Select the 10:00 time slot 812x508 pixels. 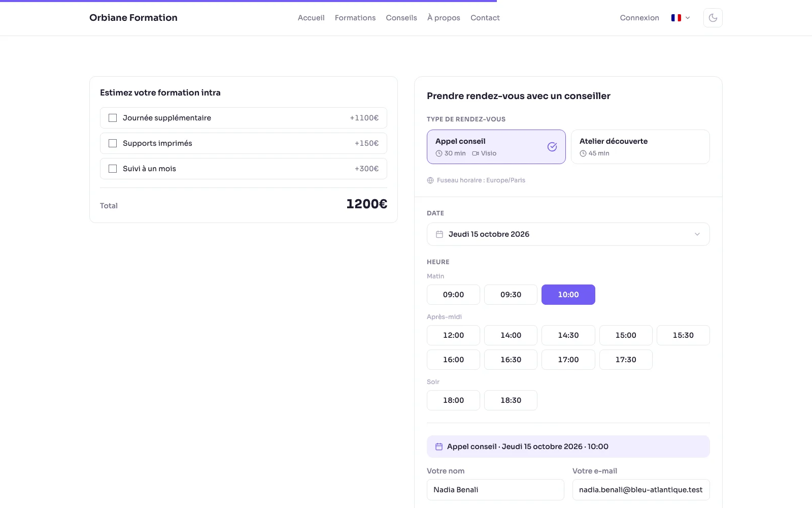[x=568, y=295]
